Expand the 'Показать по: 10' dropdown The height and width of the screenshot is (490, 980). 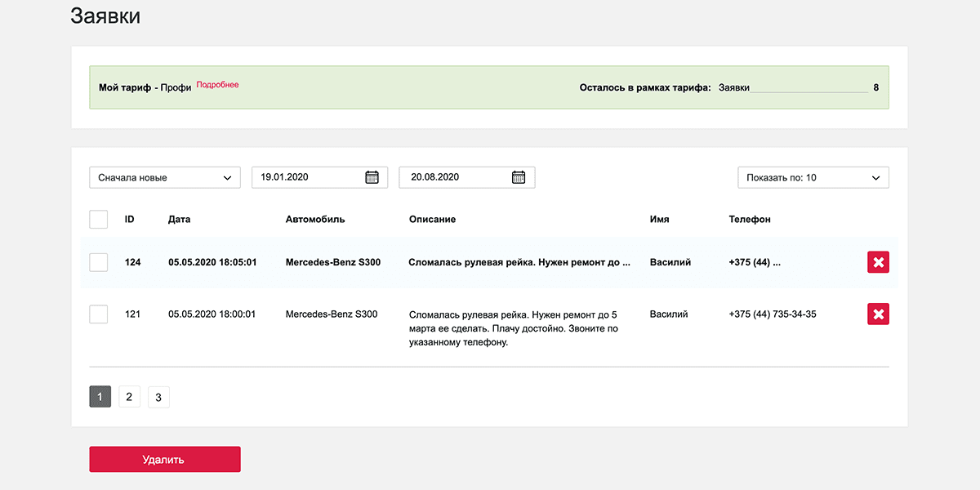coord(813,177)
